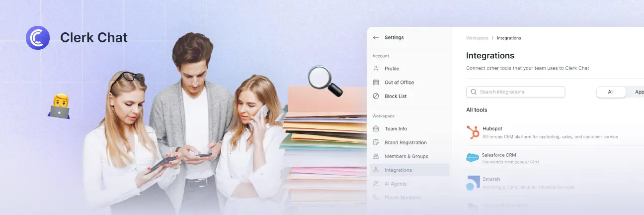The width and height of the screenshot is (644, 215).
Task: Click the Workspace breadcrumb link
Action: [x=477, y=38]
